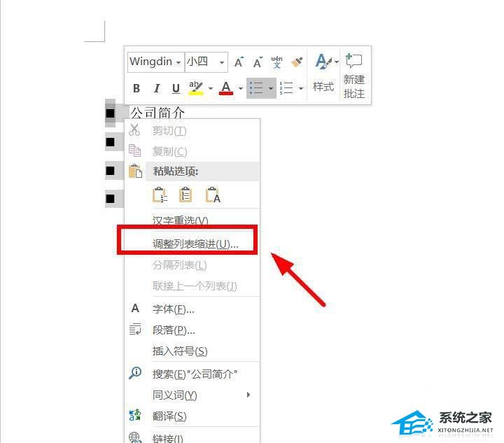Screen dimensions: 504x443
Task: Toggle Italic formatting
Action: click(157, 88)
